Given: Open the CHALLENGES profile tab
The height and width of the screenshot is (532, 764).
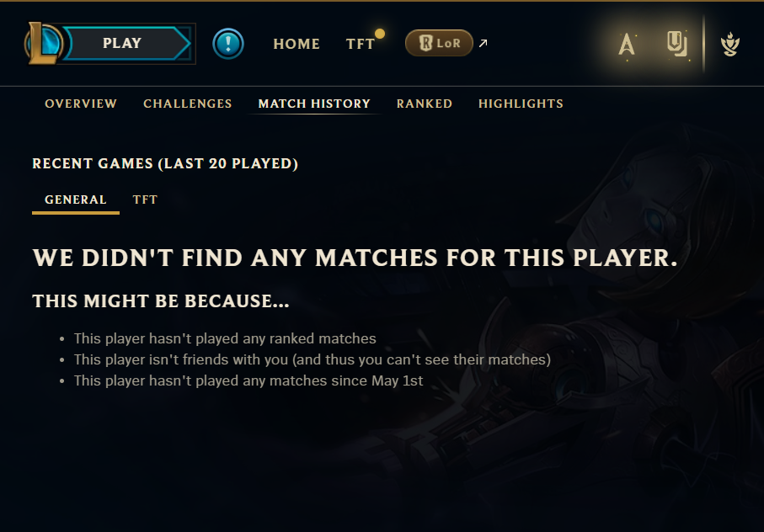Looking at the screenshot, I should (x=188, y=104).
